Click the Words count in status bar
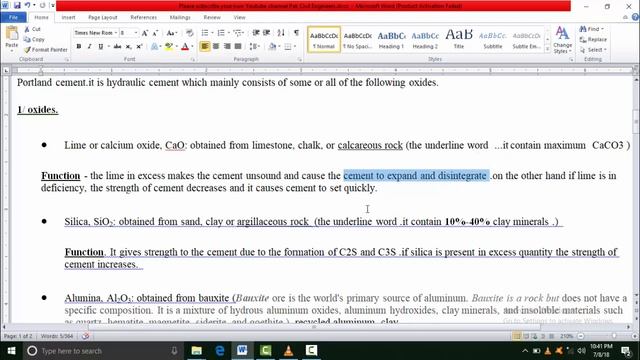This screenshot has width=640, height=360. click(x=57, y=336)
